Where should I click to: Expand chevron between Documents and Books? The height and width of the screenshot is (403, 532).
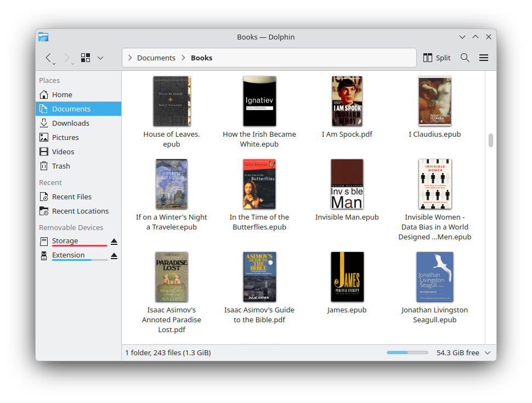pos(183,58)
